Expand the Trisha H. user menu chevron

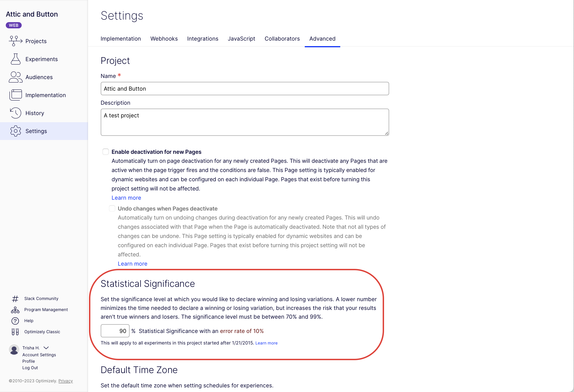click(x=46, y=348)
